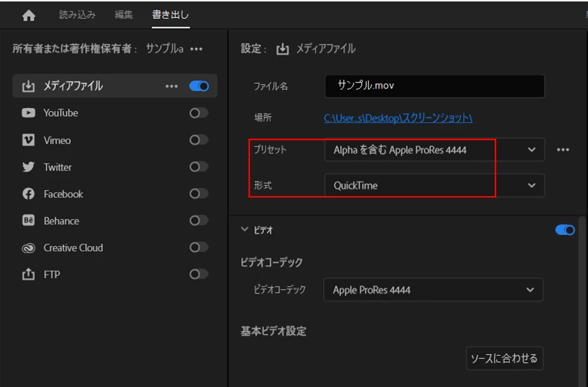
Task: Click the 基本ビデオ設定 heading
Action: coord(273,331)
